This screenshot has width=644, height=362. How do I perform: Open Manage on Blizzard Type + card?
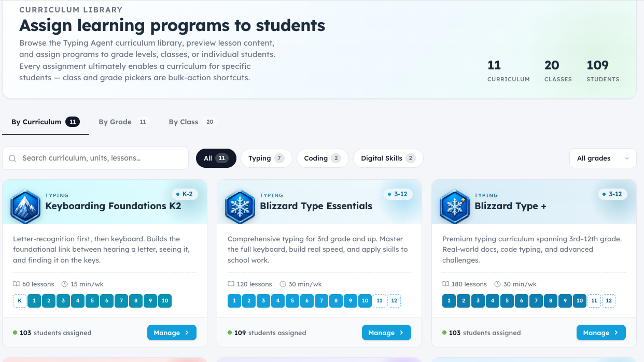point(601,333)
